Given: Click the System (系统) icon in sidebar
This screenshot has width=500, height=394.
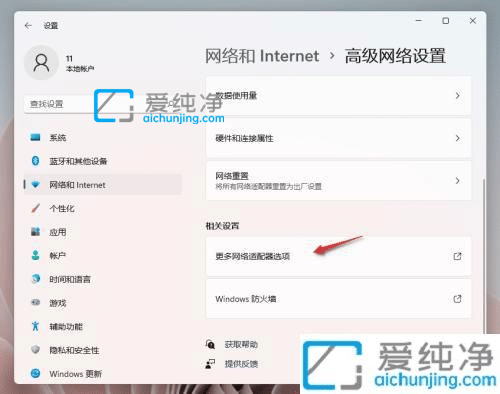Looking at the screenshot, I should tap(35, 137).
